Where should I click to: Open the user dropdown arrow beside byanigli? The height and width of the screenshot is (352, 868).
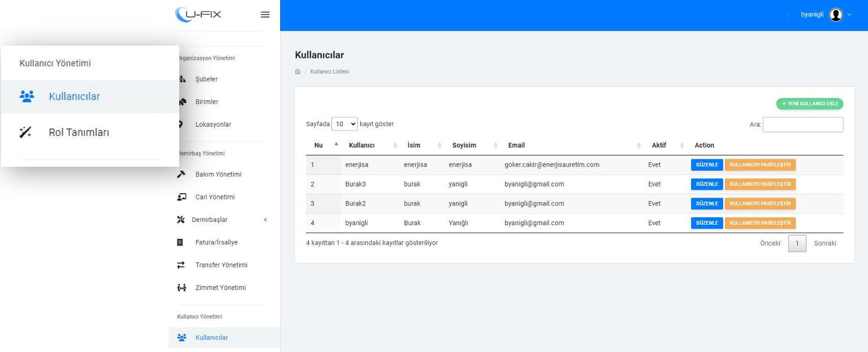[x=849, y=15]
